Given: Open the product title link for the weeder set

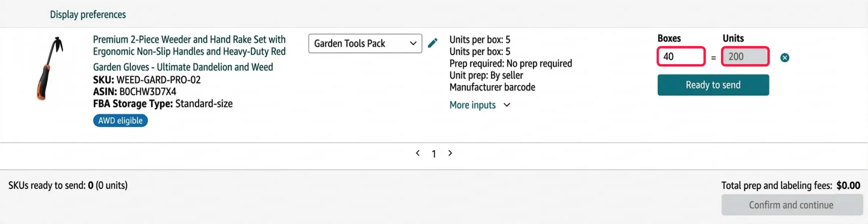Looking at the screenshot, I should [x=189, y=52].
